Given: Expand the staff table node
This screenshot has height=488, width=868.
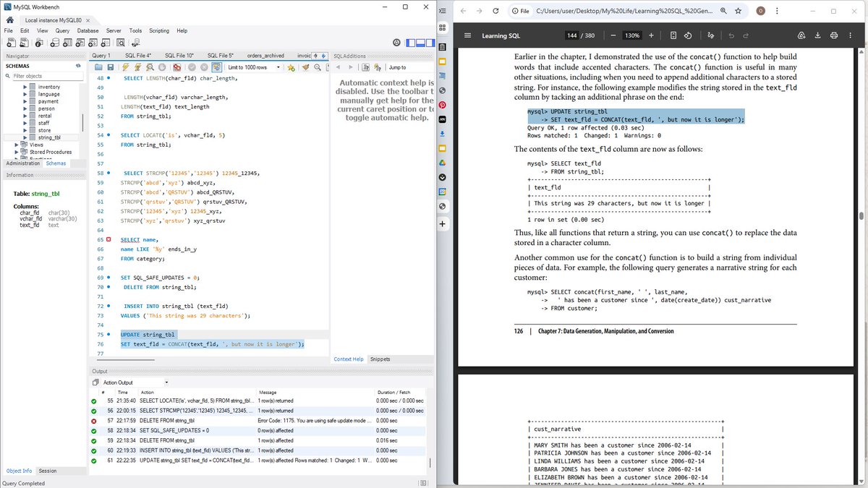Looking at the screenshot, I should pos(26,123).
